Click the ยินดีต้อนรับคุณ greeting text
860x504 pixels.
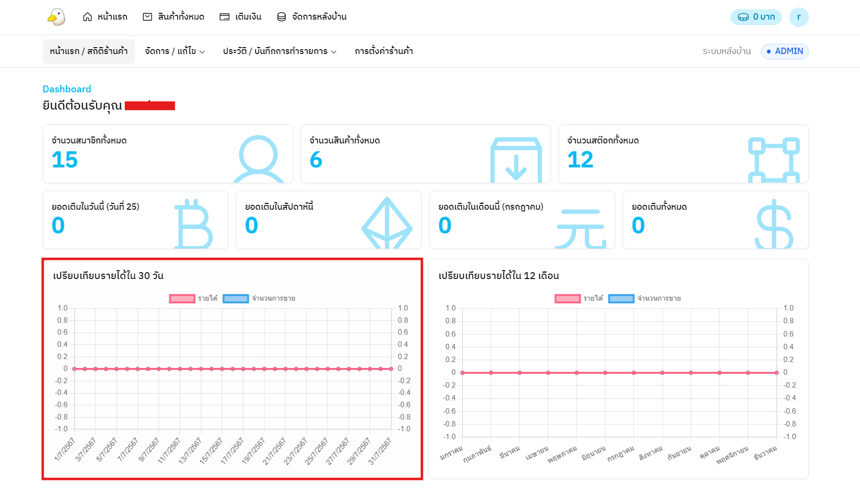[83, 105]
